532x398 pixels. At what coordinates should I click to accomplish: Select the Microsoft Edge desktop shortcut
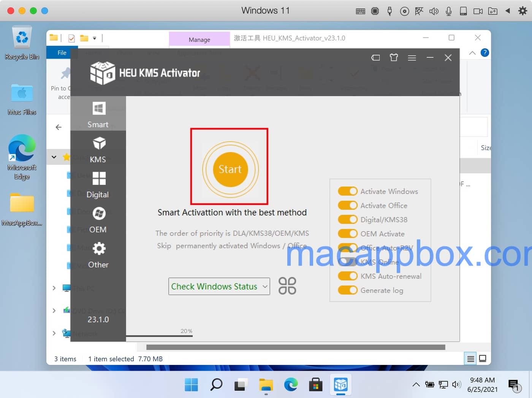(22, 157)
